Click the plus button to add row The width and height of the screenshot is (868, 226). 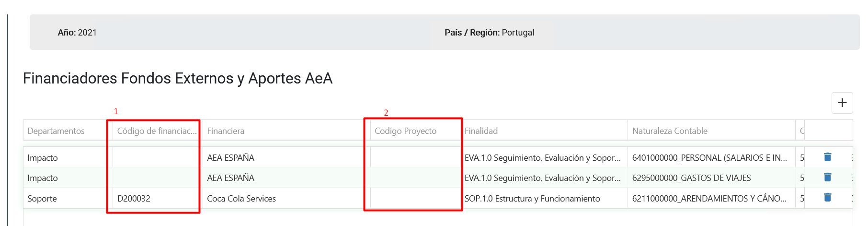(x=842, y=103)
